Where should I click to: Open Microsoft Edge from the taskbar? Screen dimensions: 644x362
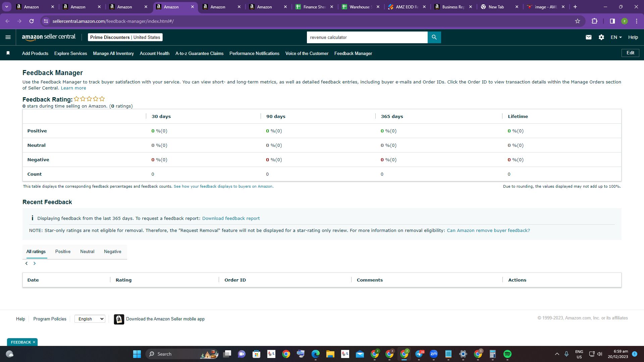[315, 354]
